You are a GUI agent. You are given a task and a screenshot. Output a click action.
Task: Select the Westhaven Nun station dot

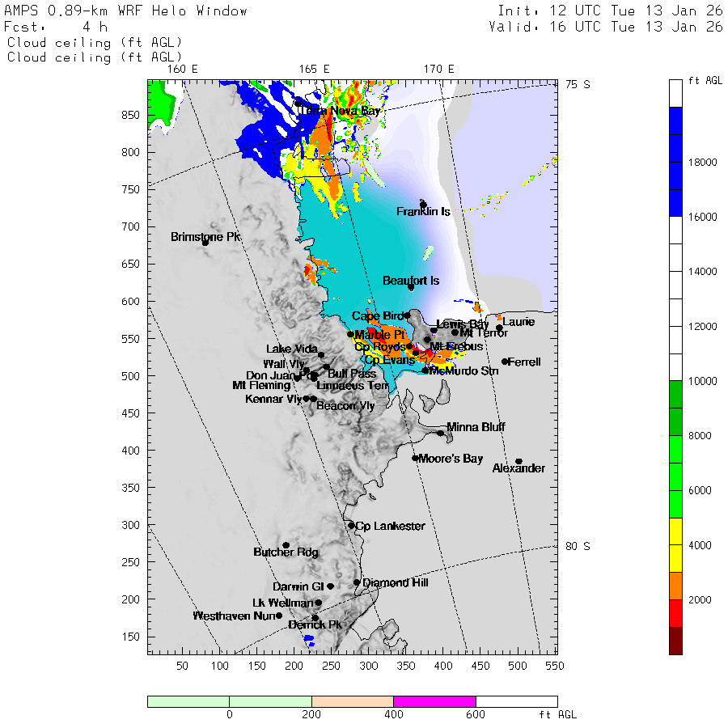click(x=279, y=616)
